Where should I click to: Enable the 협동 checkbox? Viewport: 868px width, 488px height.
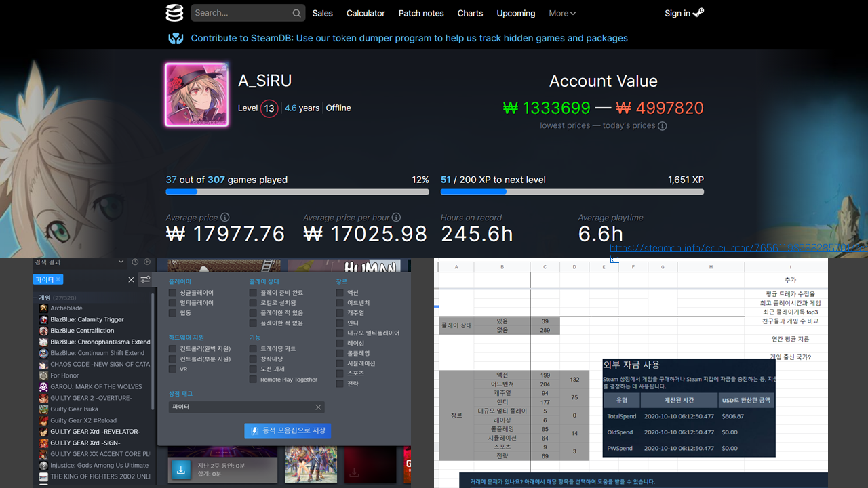coord(172,312)
